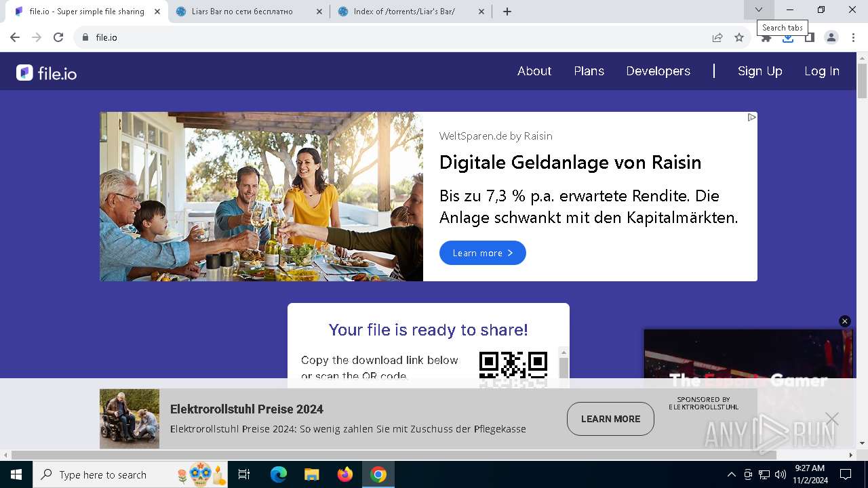Click the forward navigation arrow
This screenshot has height=488, width=868.
tap(37, 37)
